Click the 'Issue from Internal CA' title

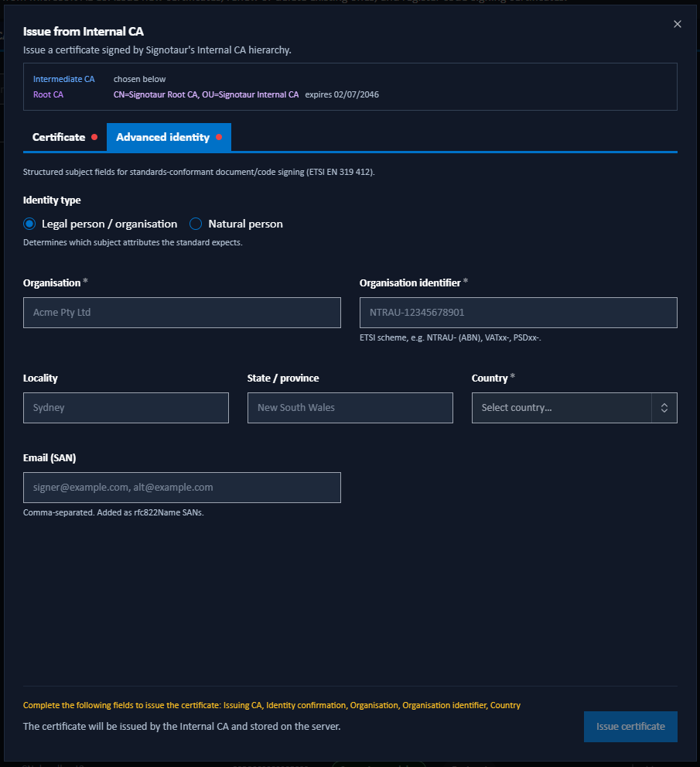[83, 32]
